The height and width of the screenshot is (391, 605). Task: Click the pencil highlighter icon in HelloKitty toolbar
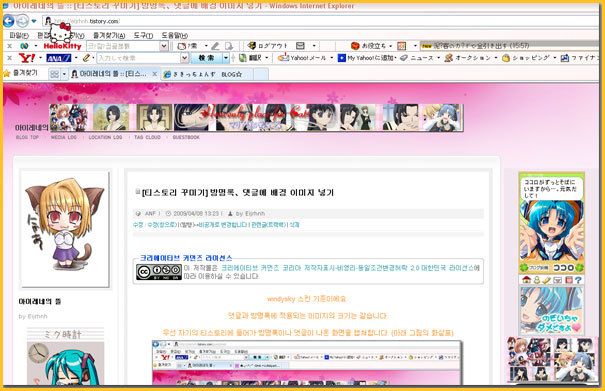pos(215,46)
